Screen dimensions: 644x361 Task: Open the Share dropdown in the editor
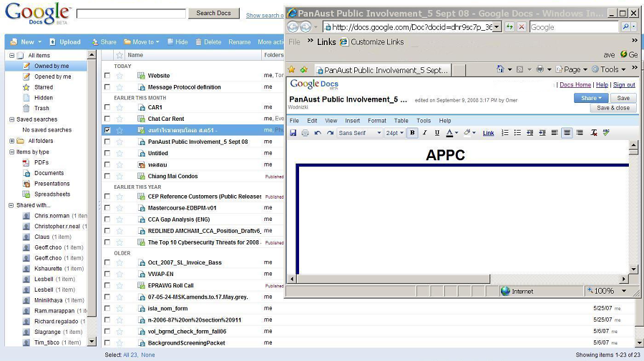click(x=591, y=98)
